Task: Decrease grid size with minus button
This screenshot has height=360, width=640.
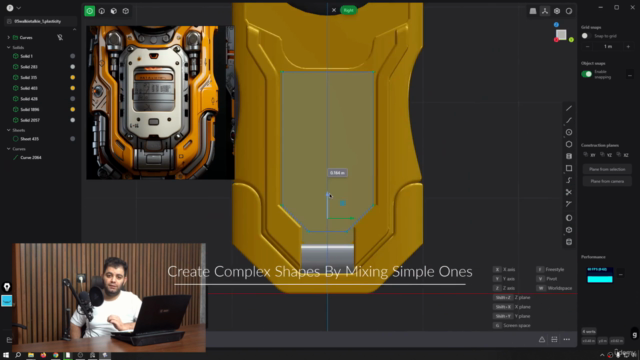Action: click(587, 47)
